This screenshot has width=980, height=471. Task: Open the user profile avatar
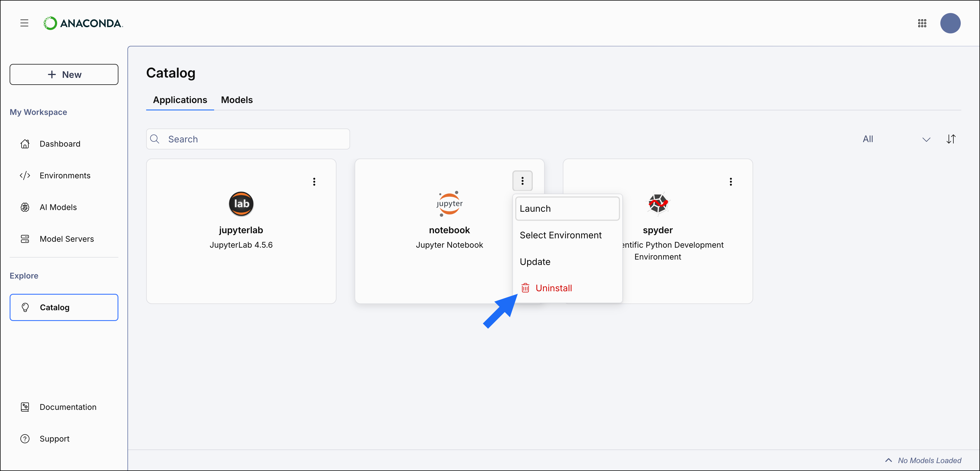tap(950, 23)
